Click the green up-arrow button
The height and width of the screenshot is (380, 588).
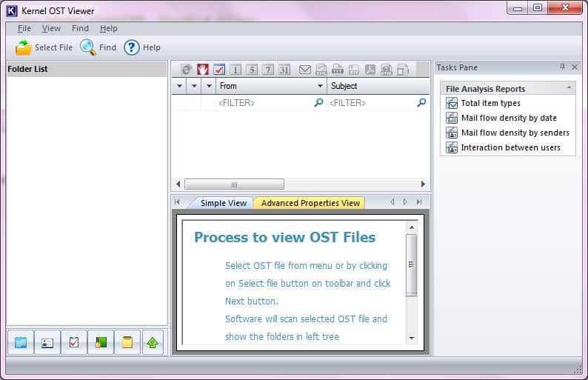coord(153,342)
